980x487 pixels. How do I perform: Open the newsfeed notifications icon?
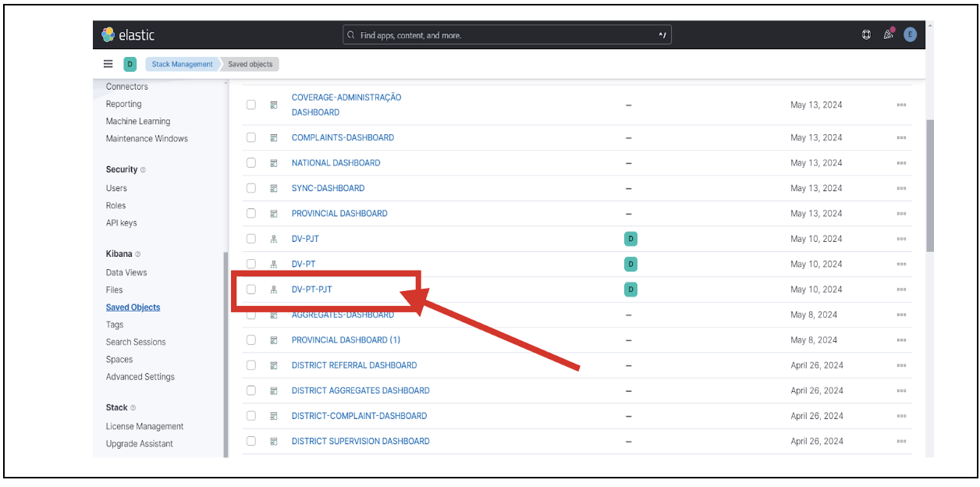point(888,35)
